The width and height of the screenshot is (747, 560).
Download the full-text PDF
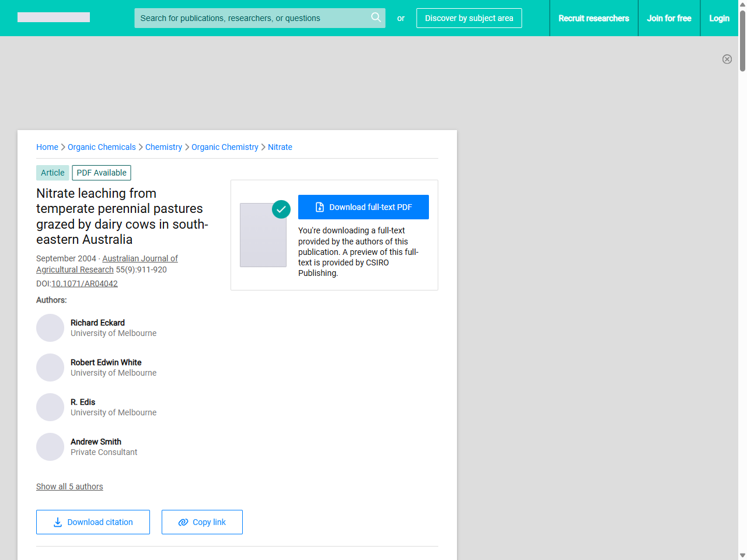coord(363,207)
